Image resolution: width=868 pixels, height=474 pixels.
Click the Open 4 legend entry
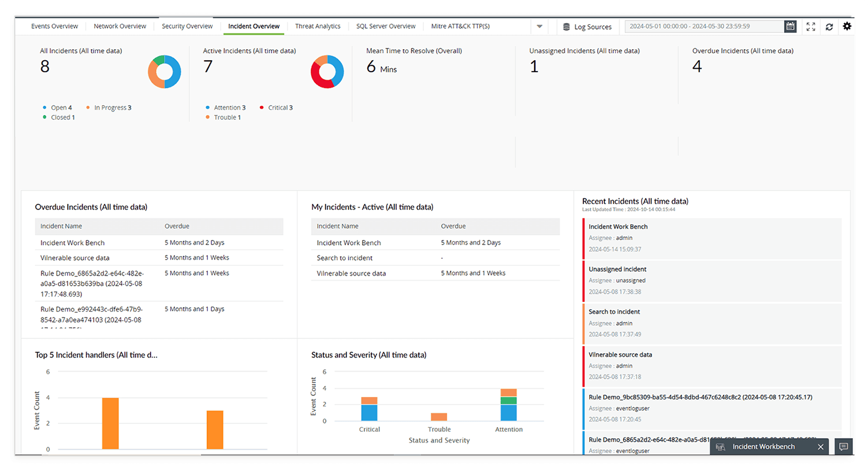pos(57,108)
